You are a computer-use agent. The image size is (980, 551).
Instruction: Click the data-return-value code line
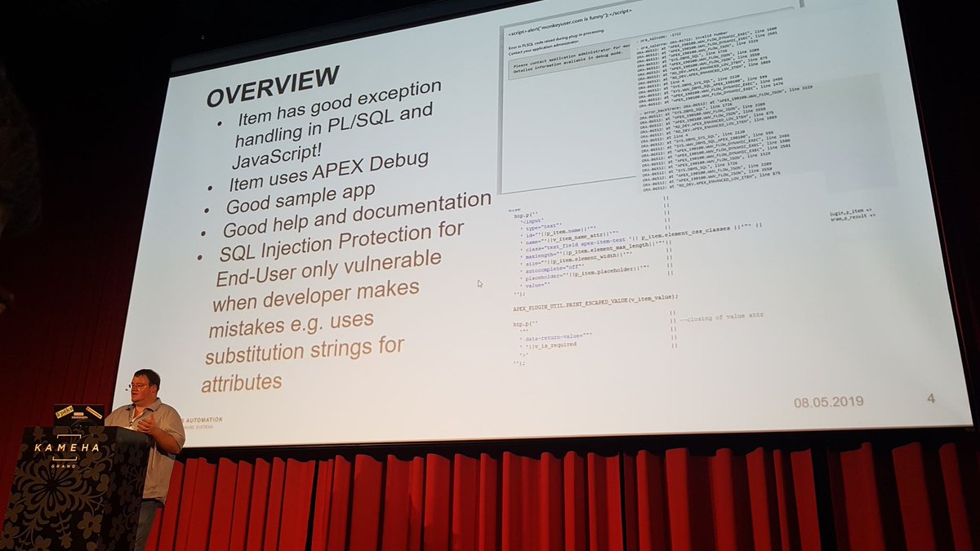pos(556,336)
